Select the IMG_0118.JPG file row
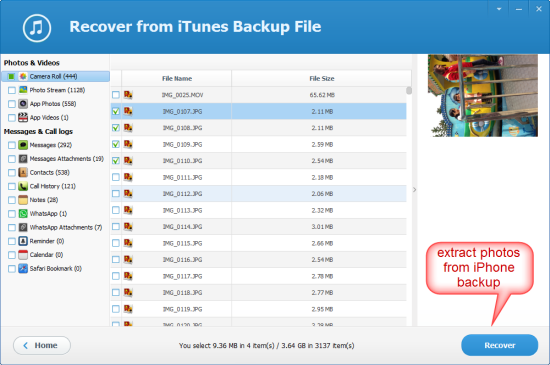550x365 pixels. click(x=259, y=292)
